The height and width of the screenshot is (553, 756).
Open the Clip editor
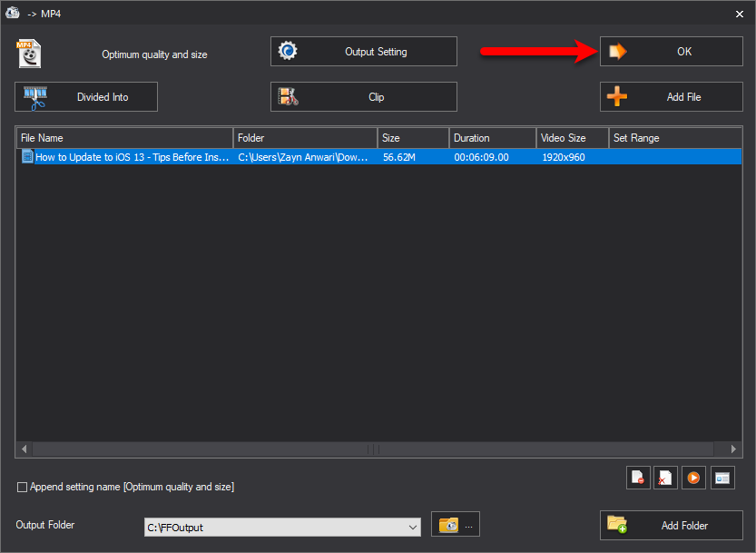pyautogui.click(x=364, y=96)
